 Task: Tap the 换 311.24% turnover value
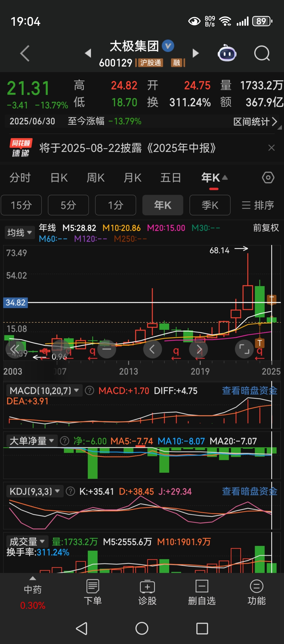[190, 102]
